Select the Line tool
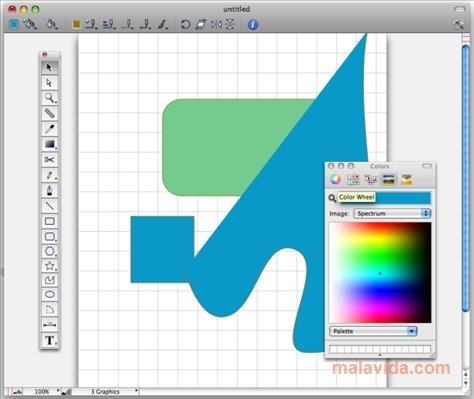 (x=50, y=206)
